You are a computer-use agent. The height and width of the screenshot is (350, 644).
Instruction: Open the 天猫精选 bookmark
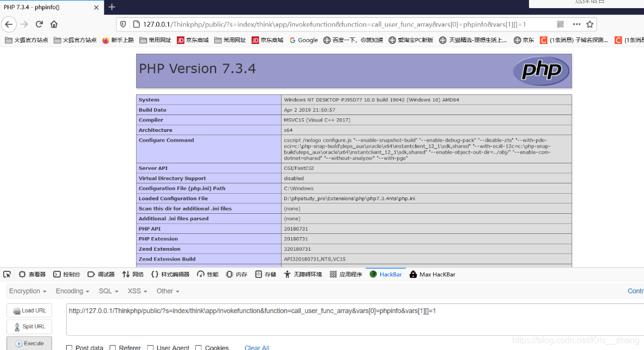[x=473, y=40]
